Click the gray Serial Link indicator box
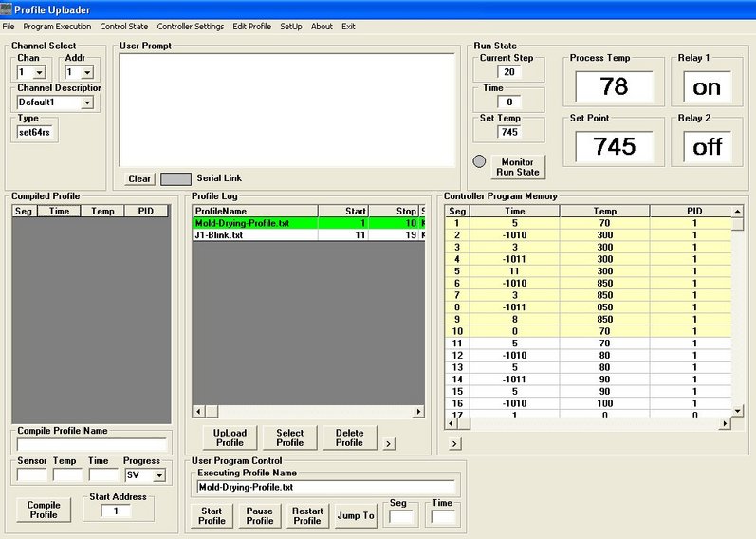 [x=175, y=178]
